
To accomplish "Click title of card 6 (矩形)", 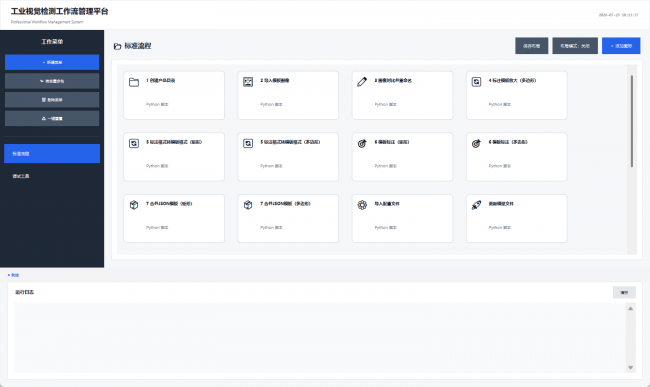I will 392,142.
